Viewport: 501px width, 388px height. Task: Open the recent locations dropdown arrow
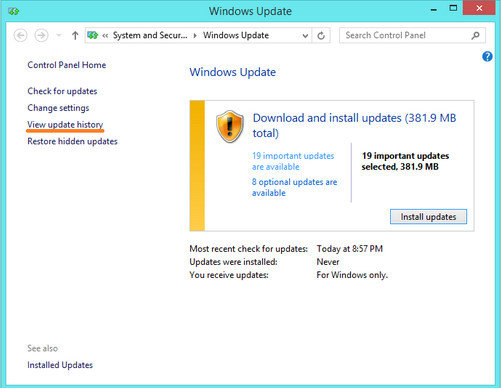tap(59, 35)
